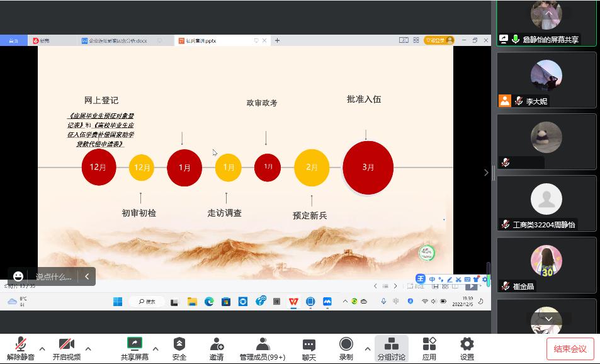Viewport: 600px width, 364px height.
Task: Turn on camera with 开启视频
Action: coord(66,348)
